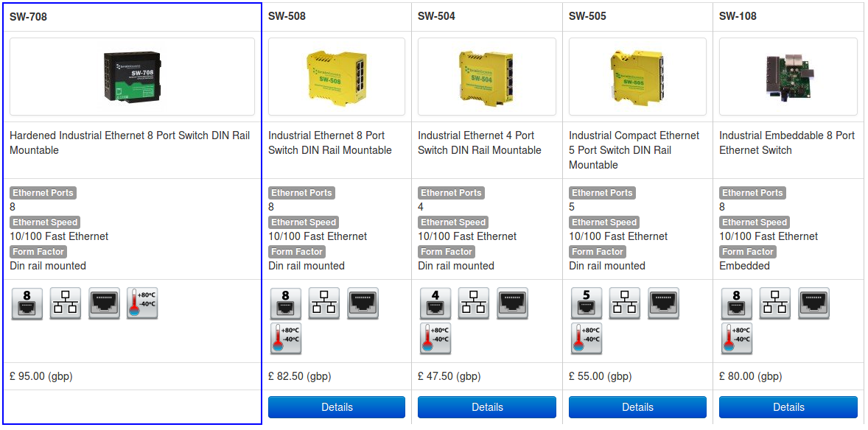This screenshot has height=430, width=868.
Task: Click the SW-504 product heading
Action: (436, 16)
